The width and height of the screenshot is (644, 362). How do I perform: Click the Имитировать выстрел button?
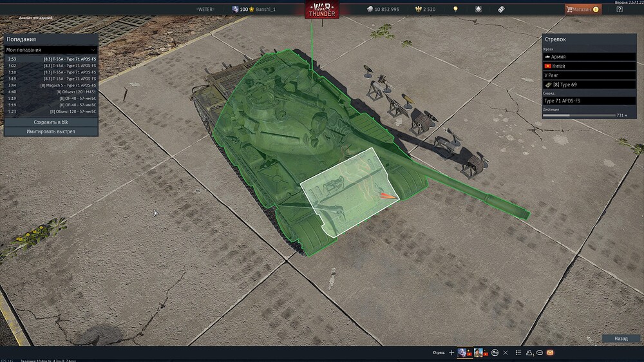pyautogui.click(x=51, y=131)
